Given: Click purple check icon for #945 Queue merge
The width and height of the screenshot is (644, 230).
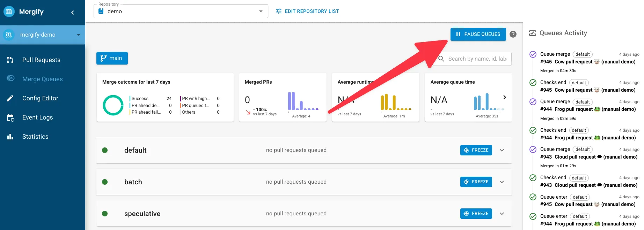Looking at the screenshot, I should point(533,54).
